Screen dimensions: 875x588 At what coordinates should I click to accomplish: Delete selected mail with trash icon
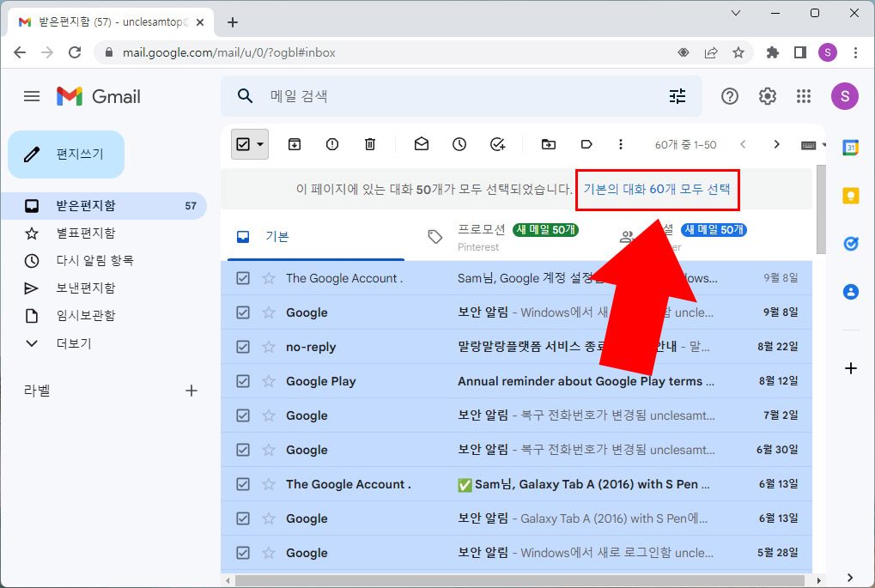point(370,144)
